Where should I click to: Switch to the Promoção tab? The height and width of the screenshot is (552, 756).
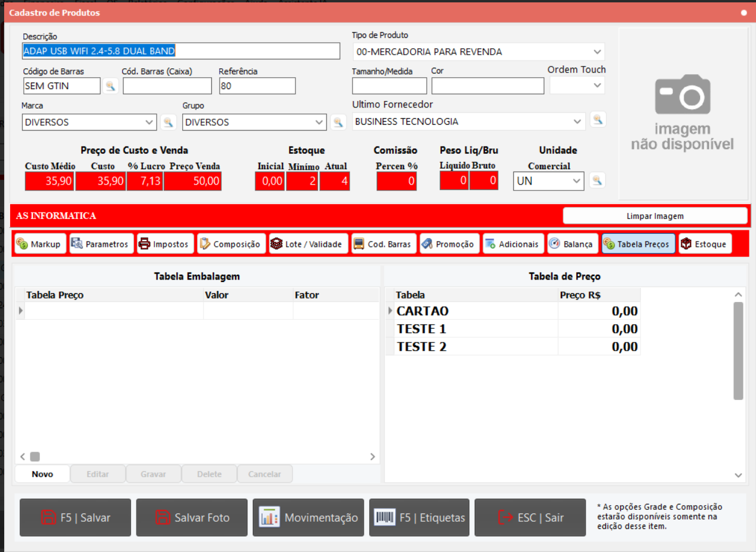[449, 244]
